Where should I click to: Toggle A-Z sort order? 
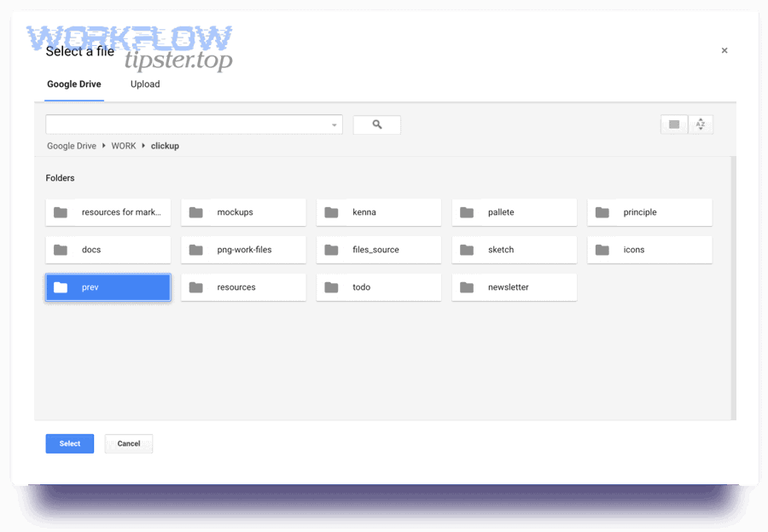click(x=701, y=124)
